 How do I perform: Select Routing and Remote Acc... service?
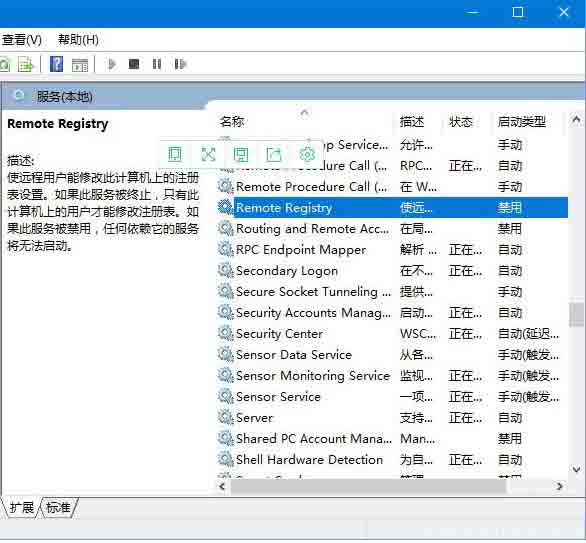point(392,228)
